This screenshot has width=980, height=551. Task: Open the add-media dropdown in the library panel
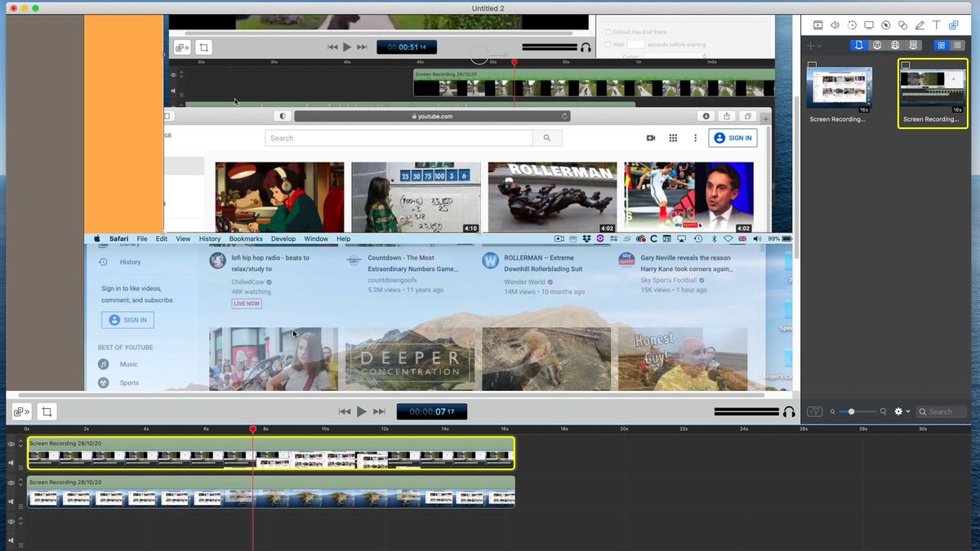[813, 45]
